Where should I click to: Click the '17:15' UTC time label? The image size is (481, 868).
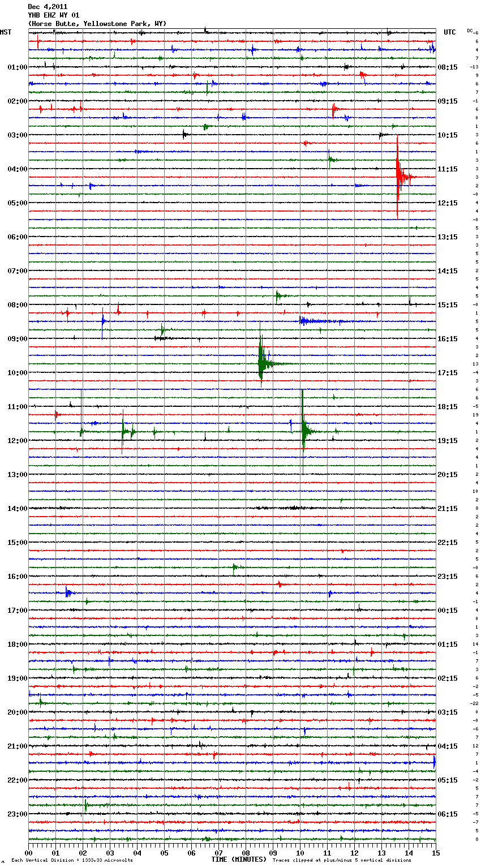(448, 373)
